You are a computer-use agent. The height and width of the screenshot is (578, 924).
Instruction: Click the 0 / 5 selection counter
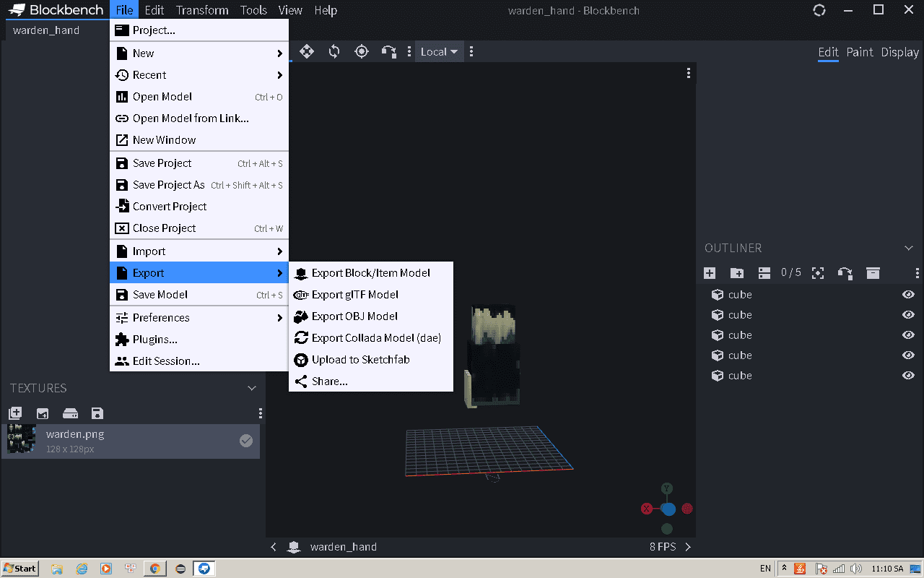(791, 273)
